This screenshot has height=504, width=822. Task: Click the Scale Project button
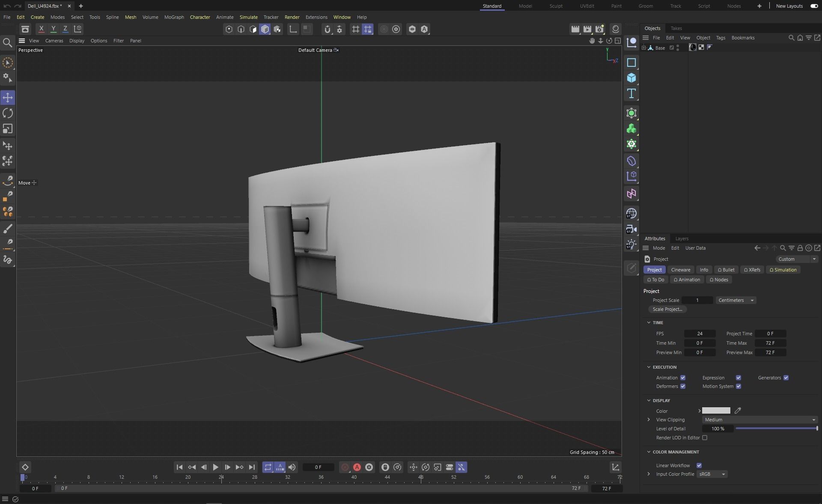coord(667,309)
